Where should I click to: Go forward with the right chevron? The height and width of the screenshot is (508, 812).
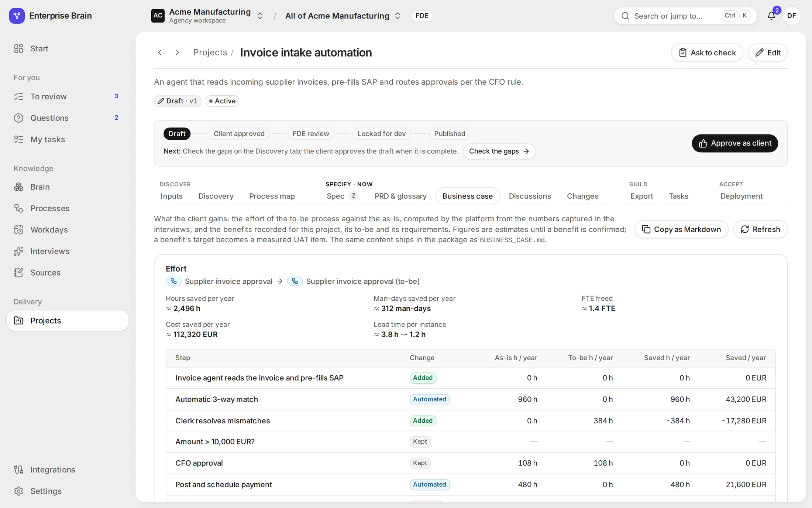[178, 52]
